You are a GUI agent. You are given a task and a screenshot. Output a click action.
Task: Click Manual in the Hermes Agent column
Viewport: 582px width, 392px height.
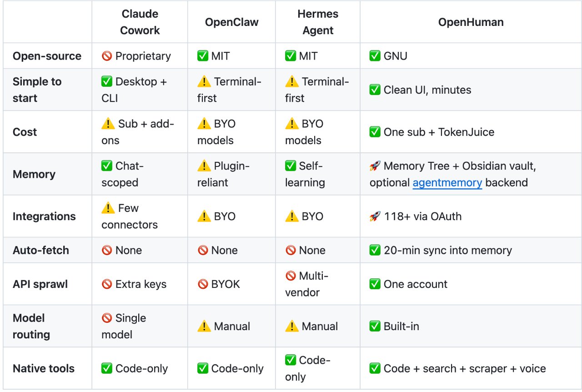click(x=320, y=326)
